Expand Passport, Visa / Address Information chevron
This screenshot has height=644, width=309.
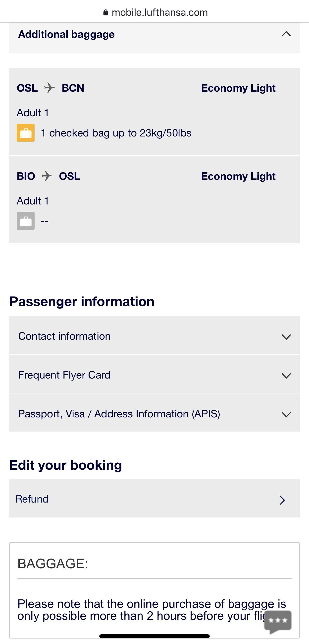[286, 414]
